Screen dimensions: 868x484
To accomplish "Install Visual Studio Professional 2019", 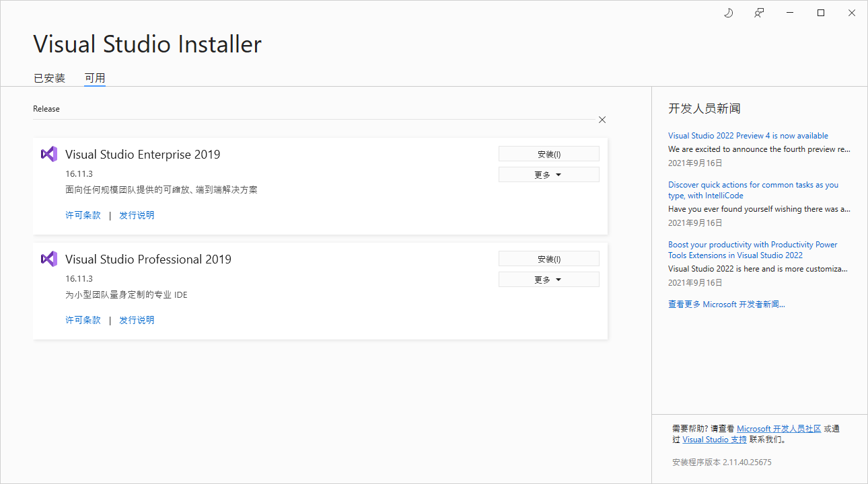I will 549,259.
